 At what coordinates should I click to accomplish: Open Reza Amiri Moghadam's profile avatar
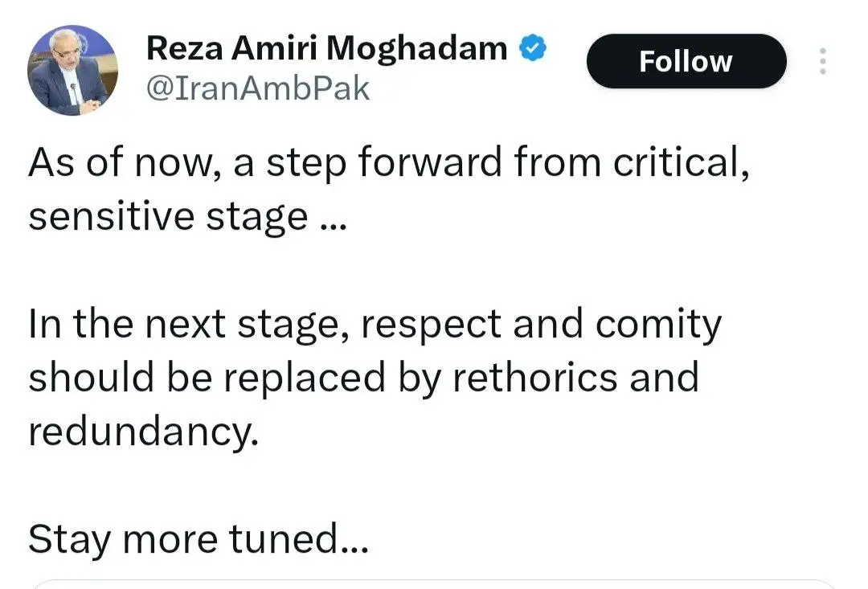tap(72, 70)
